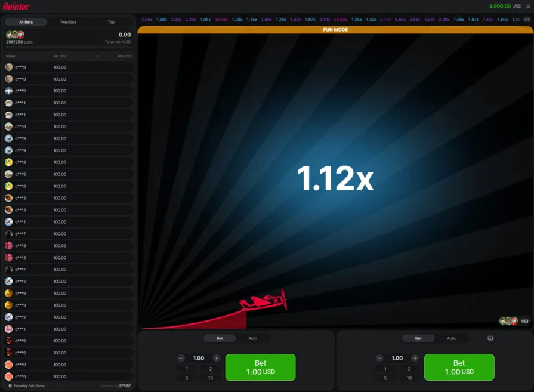
Task: Click the Provably Fair Game shield icon
Action: pos(10,386)
